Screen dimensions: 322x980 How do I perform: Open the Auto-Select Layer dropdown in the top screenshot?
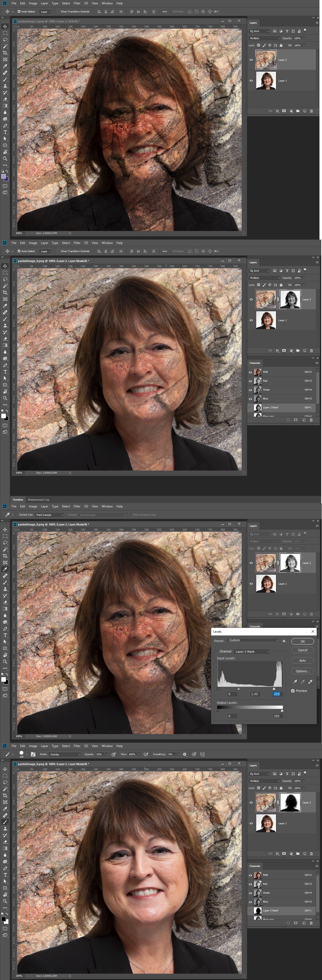[x=46, y=11]
